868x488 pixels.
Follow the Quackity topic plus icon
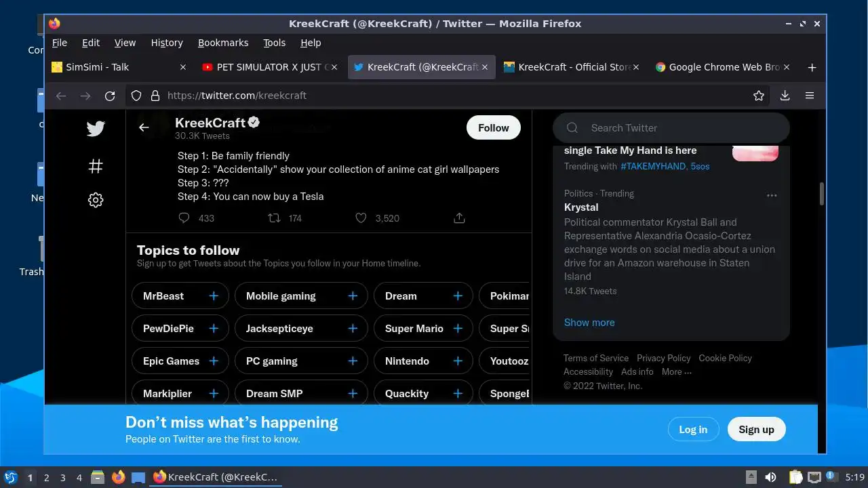pyautogui.click(x=458, y=393)
